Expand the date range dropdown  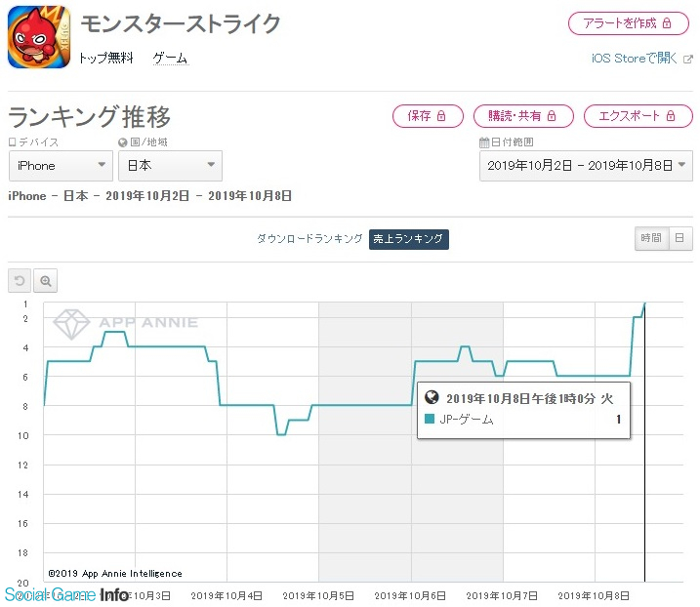coord(586,166)
